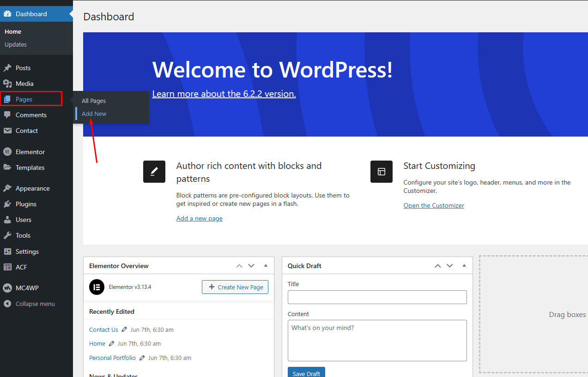Click the Posts pushpin icon in sidebar
The width and height of the screenshot is (588, 377).
[7, 68]
